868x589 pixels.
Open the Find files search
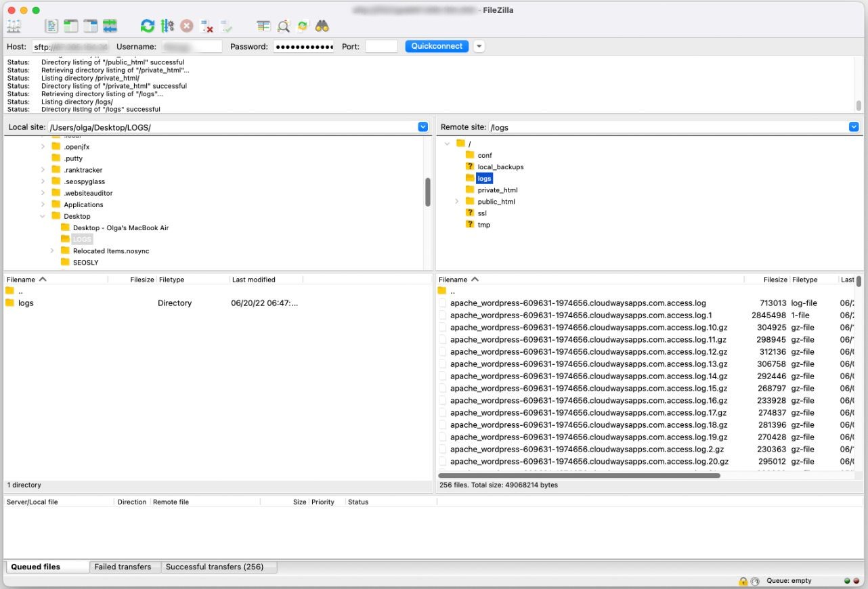click(322, 26)
